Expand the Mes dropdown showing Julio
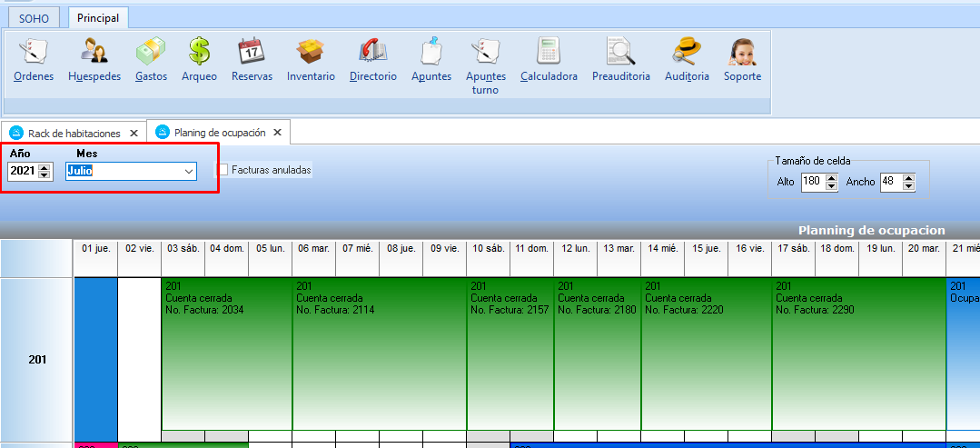980x448 pixels. tap(188, 171)
